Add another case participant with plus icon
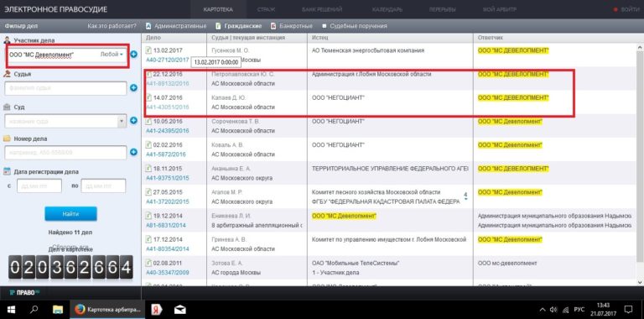Image resolution: width=644 pixels, height=319 pixels. coord(134,54)
